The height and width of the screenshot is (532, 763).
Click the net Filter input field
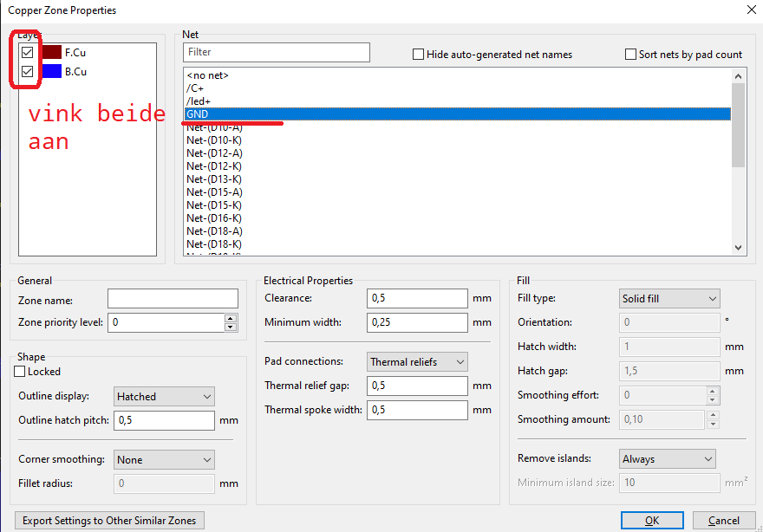277,53
